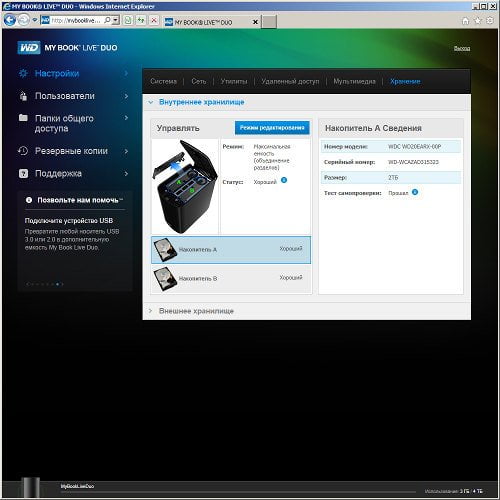The image size is (500, 500).
Task: Open Настройки in the sidebar
Action: (x=57, y=73)
